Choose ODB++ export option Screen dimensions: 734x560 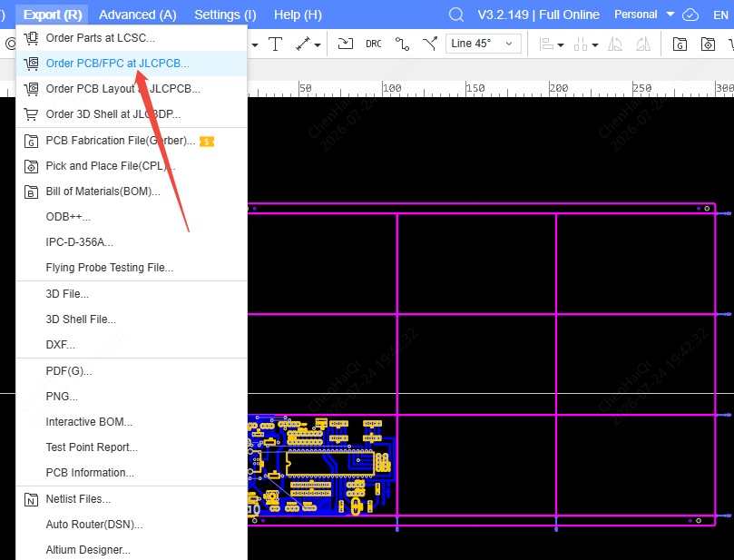pyautogui.click(x=132, y=217)
